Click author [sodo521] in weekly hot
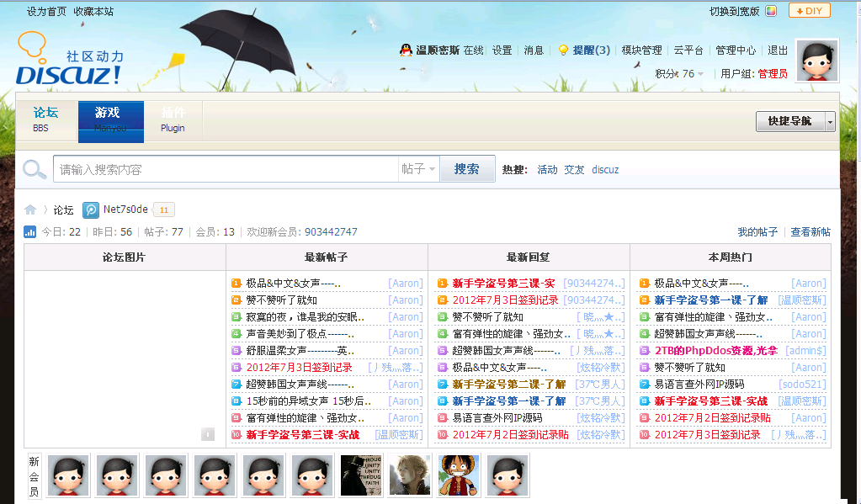Screen dimensions: 861x504 [802, 385]
